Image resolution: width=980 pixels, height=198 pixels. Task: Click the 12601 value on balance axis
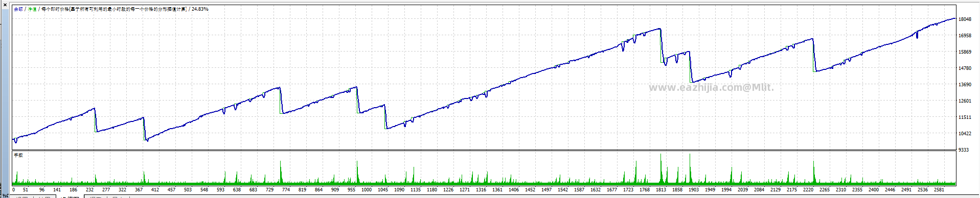point(965,101)
